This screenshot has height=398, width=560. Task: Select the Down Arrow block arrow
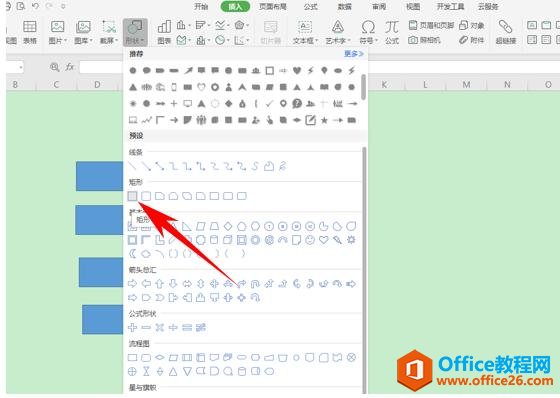coord(173,284)
